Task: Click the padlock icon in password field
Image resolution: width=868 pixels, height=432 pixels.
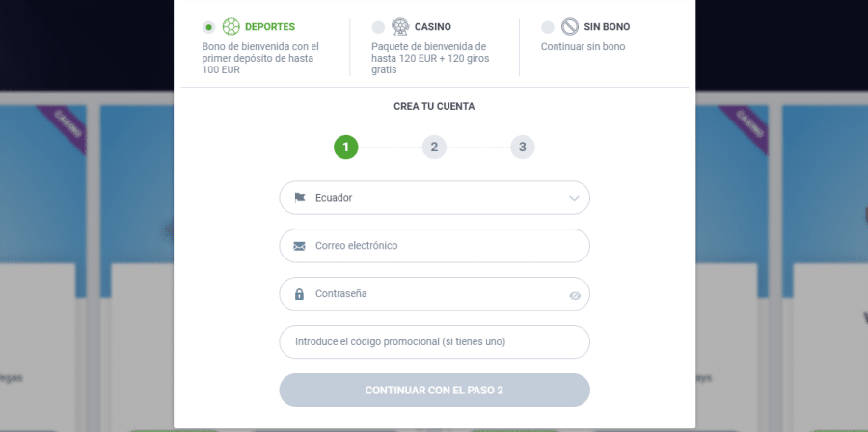Action: click(x=299, y=294)
